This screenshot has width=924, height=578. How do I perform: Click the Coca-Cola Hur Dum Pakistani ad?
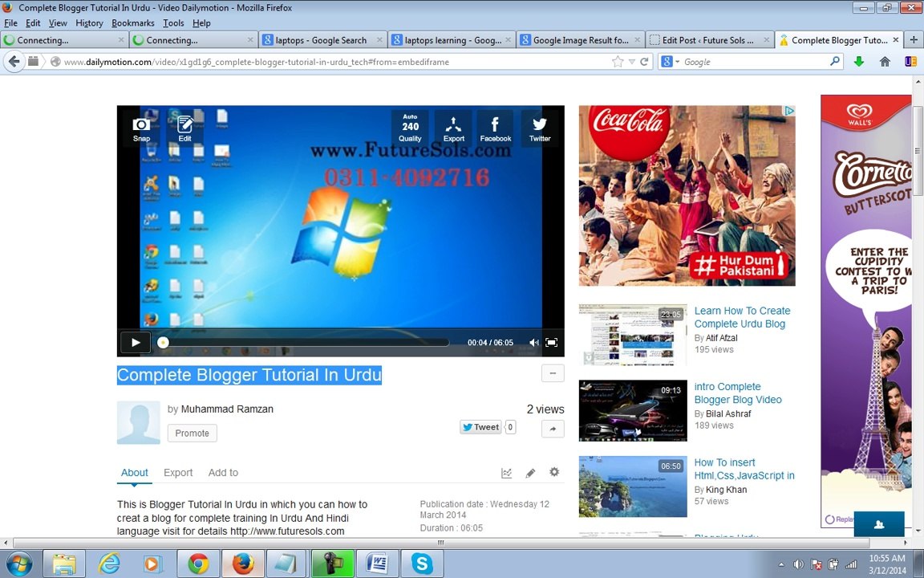[x=687, y=196]
